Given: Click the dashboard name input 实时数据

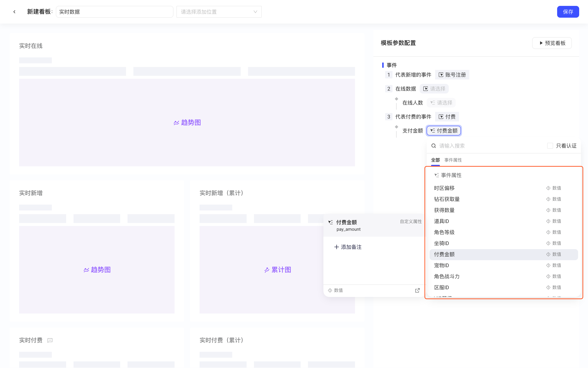Looking at the screenshot, I should click(x=114, y=12).
